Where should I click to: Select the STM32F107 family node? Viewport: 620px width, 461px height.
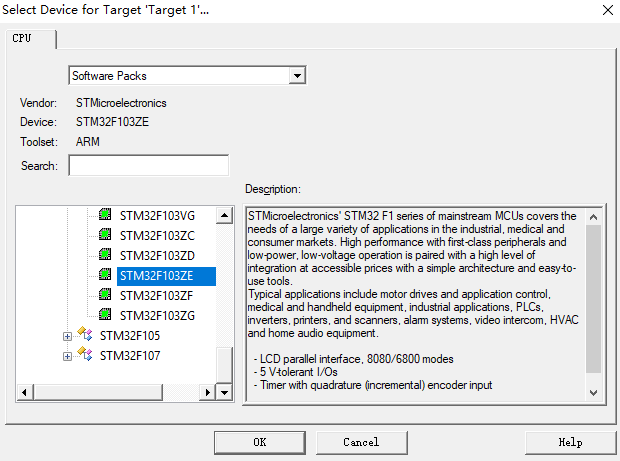(130, 356)
